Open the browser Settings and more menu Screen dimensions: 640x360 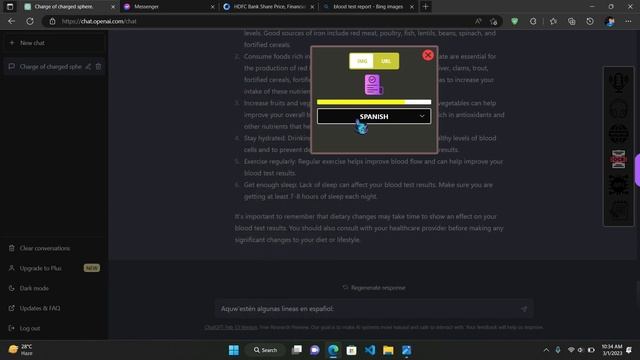(x=629, y=21)
